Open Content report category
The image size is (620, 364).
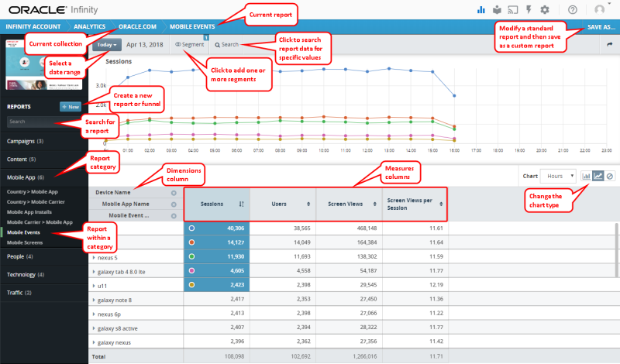(21, 160)
